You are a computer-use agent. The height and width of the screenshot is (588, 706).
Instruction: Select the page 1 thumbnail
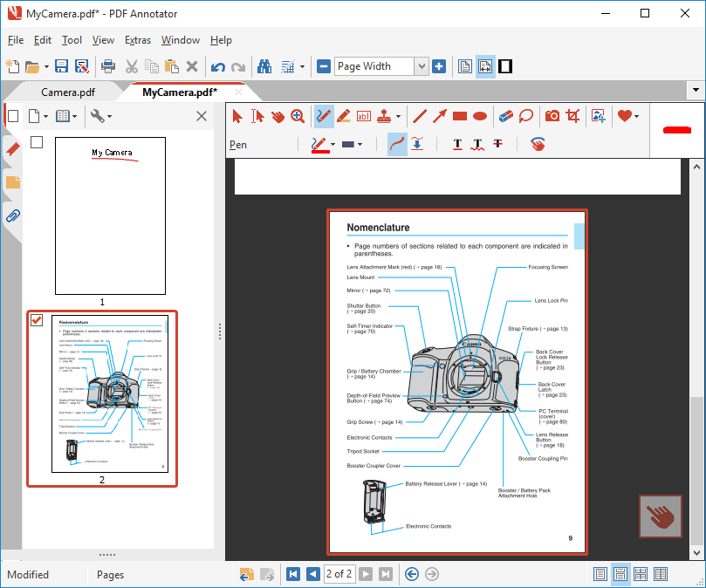tap(110, 215)
